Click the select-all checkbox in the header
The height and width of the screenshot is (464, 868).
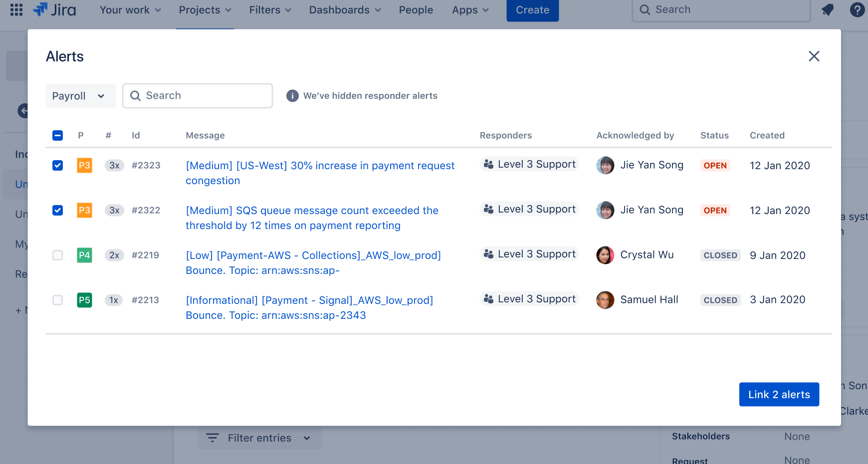point(57,135)
